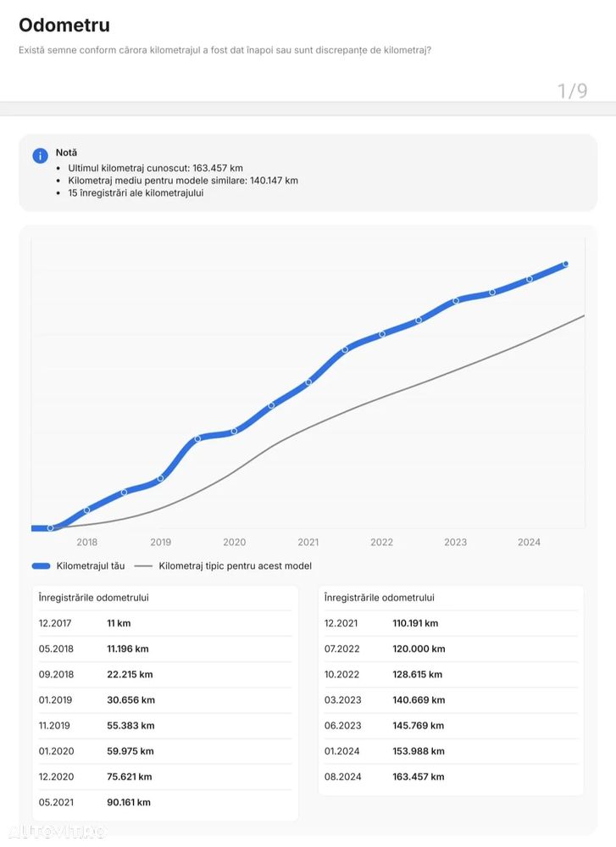Click the 'Kilometrajul tău' legend label
Image resolution: width=616 pixels, height=847 pixels.
pyautogui.click(x=91, y=566)
